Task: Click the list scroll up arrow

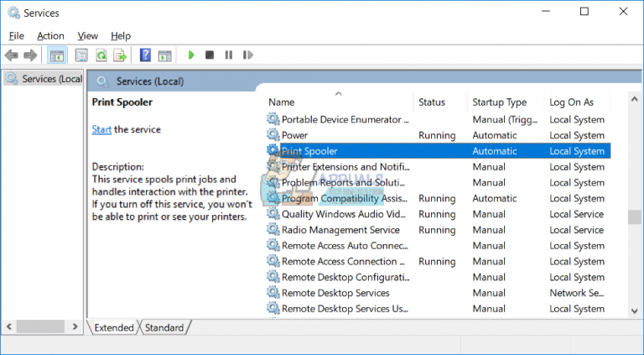Action: pos(635,99)
